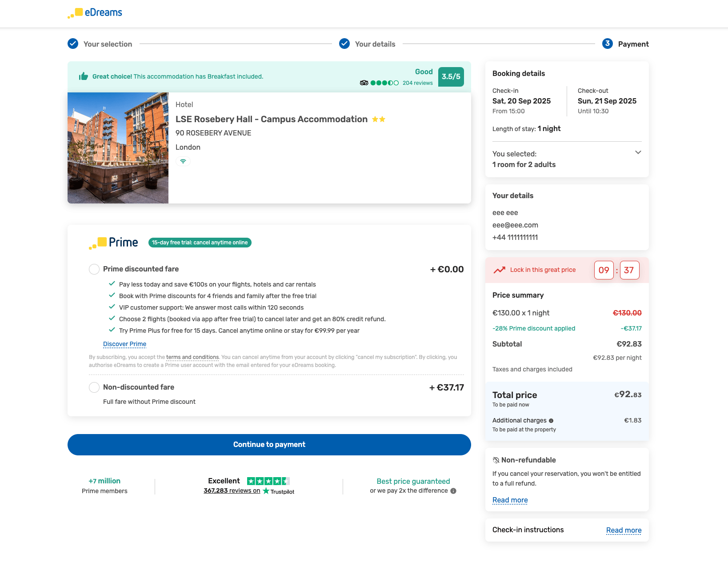Viewport: 728px width, 566px height.
Task: Click the Trustpilot star rating graphic
Action: click(268, 481)
